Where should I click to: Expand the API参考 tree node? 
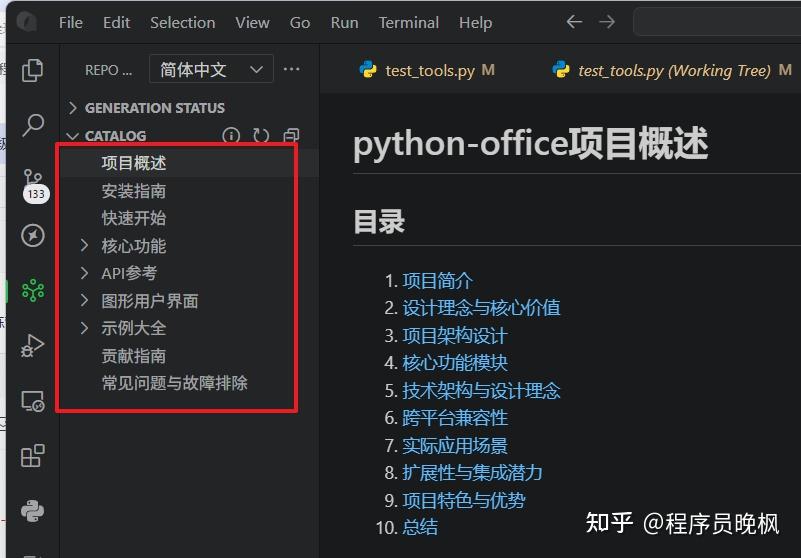84,273
